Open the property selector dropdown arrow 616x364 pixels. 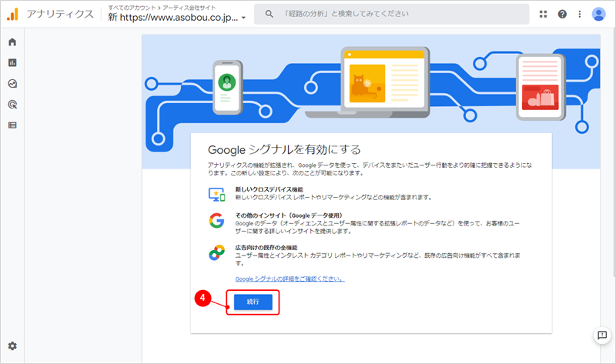[243, 18]
